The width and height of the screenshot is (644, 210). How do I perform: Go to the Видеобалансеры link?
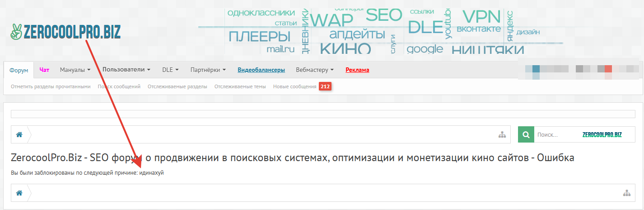click(261, 70)
